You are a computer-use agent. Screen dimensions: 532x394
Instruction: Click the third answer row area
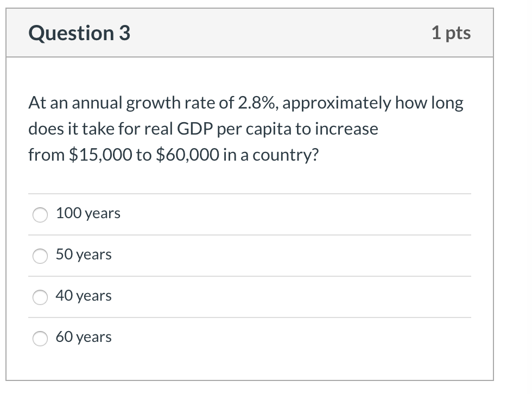(x=250, y=296)
